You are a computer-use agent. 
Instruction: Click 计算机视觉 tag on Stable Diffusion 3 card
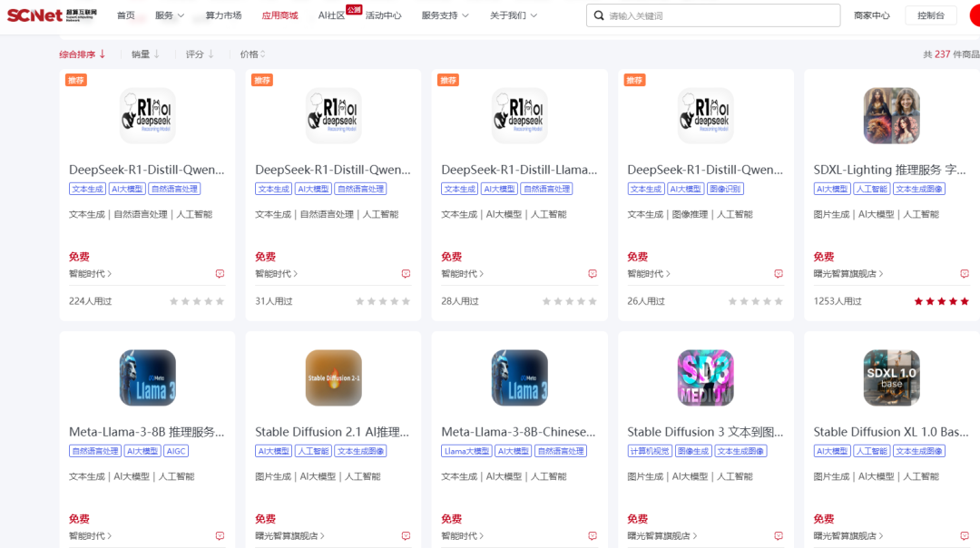(650, 451)
